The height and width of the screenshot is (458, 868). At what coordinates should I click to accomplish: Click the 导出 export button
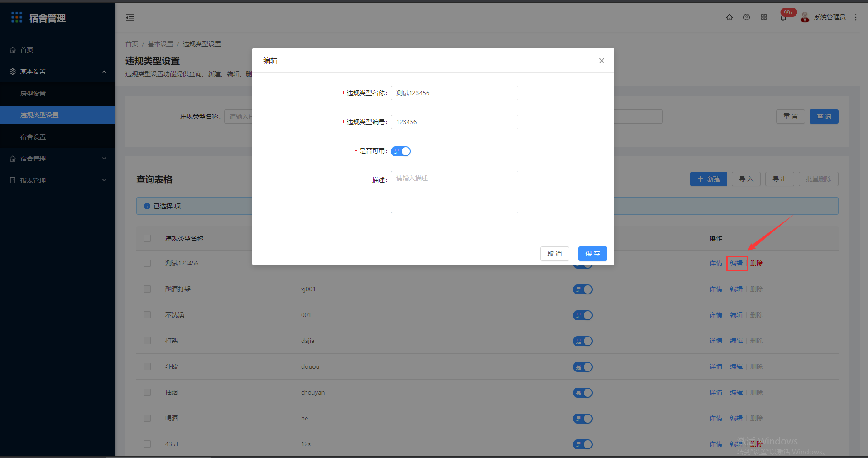[x=780, y=179]
